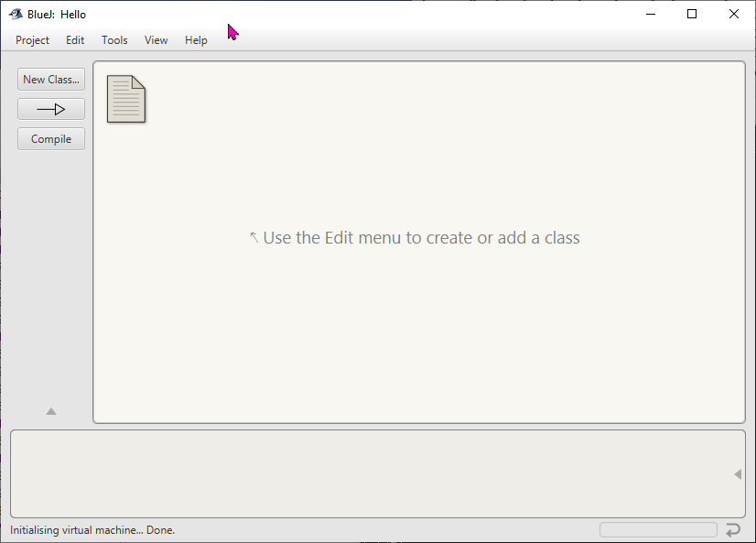
Task: Click the virtual machine activity progress bar
Action: tap(658, 530)
